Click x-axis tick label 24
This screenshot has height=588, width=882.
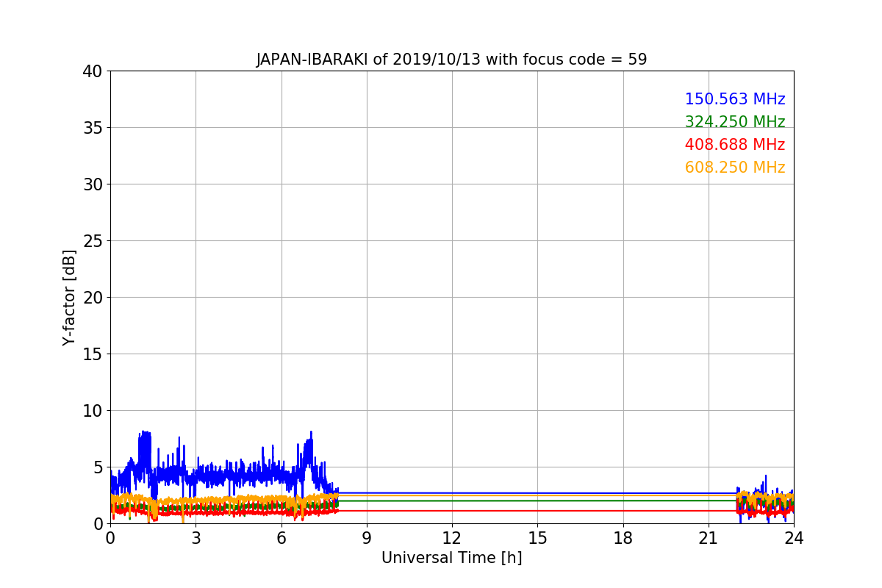(x=794, y=537)
